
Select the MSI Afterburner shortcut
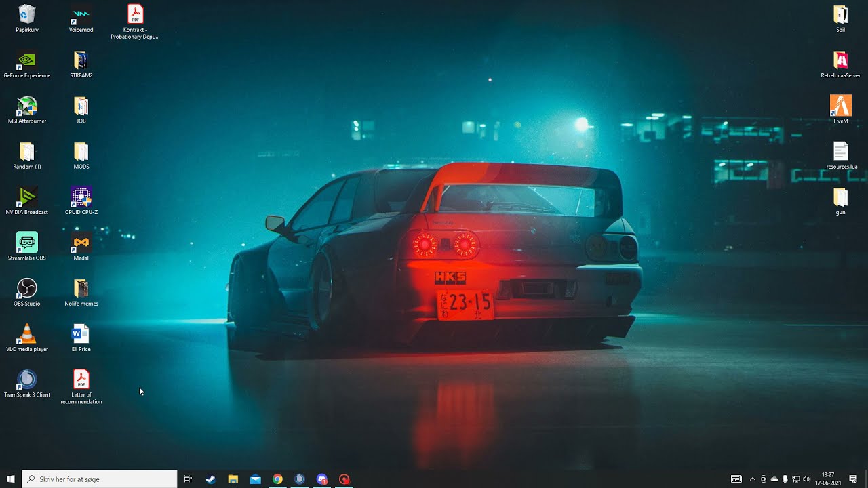click(27, 110)
